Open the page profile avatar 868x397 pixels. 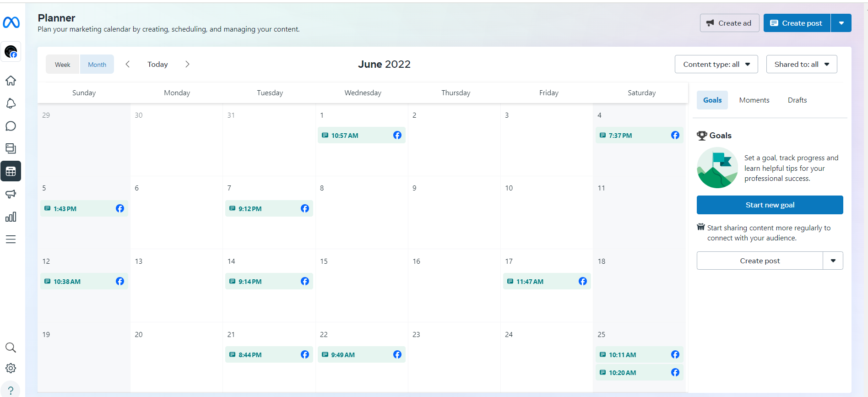coord(11,51)
